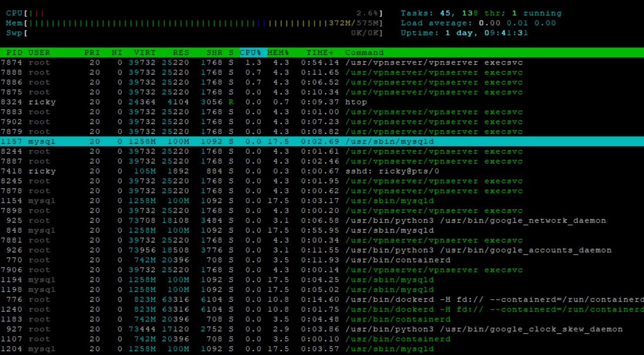Screen dimensions: 644x355
Task: Select containerd process with PID 770
Action: pyautogui.click(x=322, y=260)
